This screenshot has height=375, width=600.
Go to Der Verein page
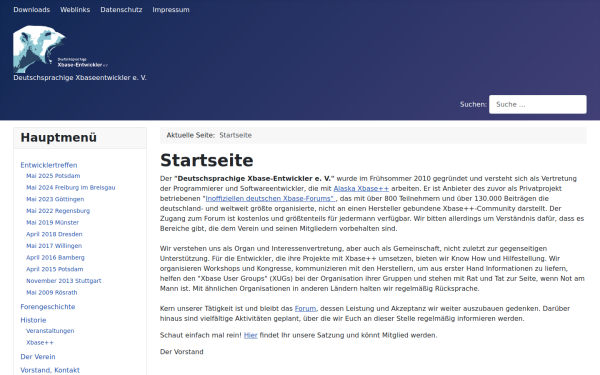click(x=38, y=357)
